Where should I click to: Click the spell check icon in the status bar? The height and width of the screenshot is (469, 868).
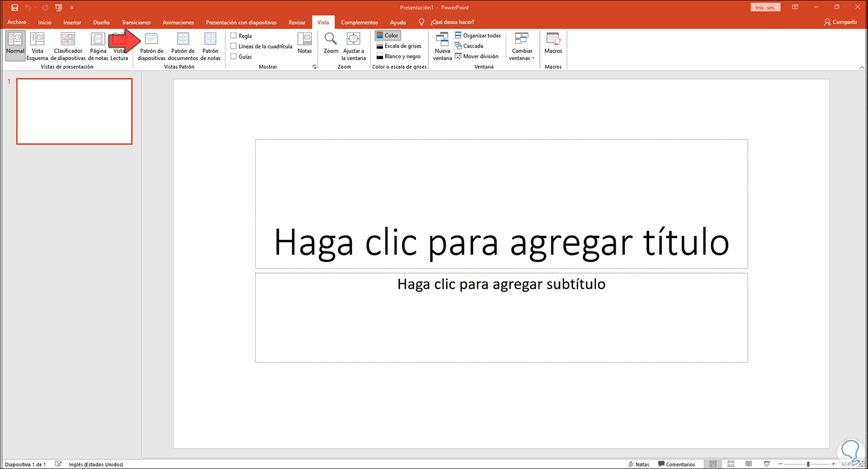pyautogui.click(x=58, y=464)
